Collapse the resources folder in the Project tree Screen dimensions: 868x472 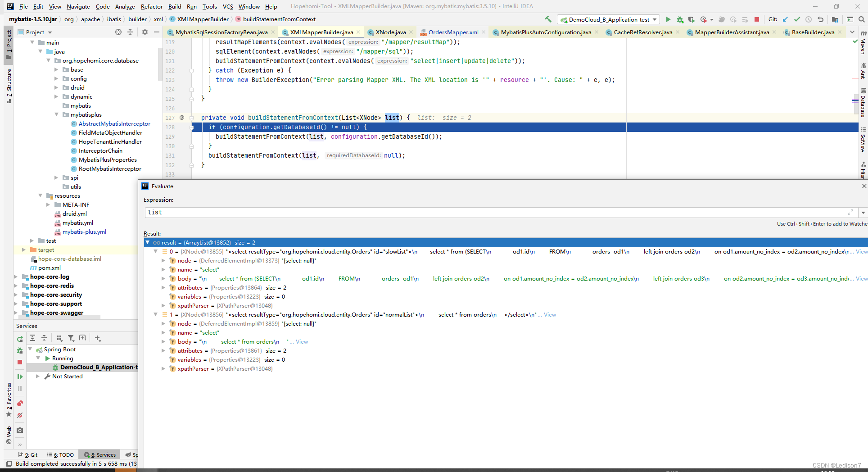tap(40, 195)
